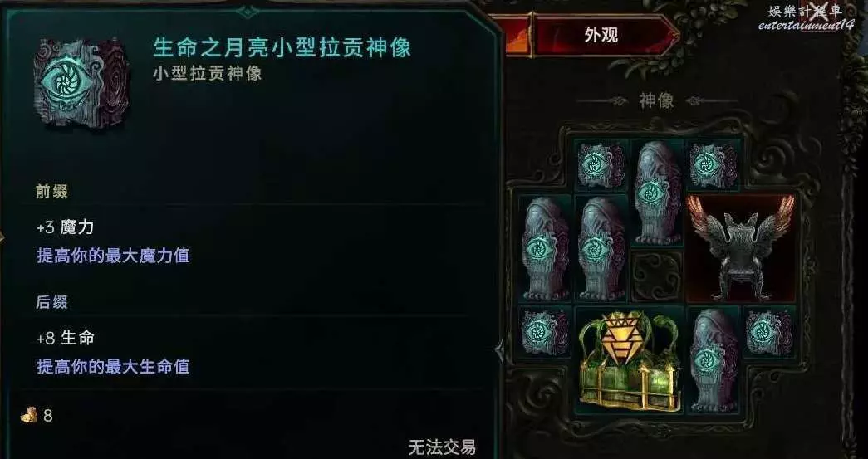The height and width of the screenshot is (459, 868).
Task: Choose the tall eye idol just left of the empty slot
Action: (601, 248)
